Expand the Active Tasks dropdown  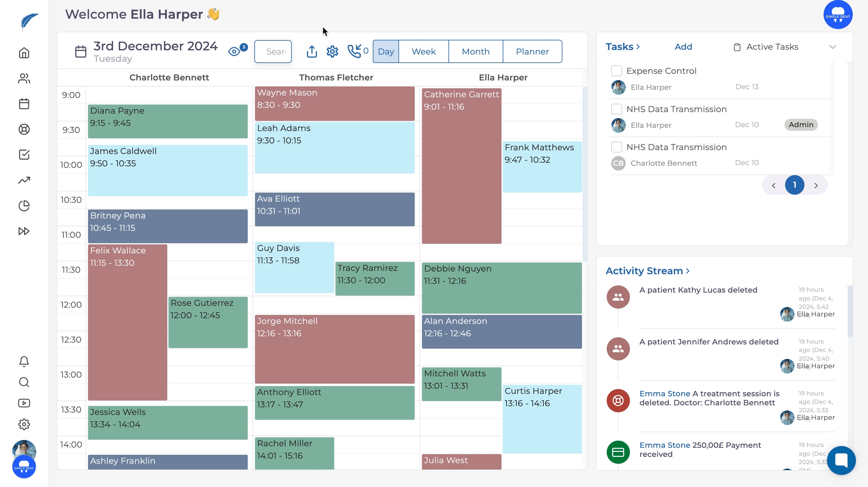(x=832, y=47)
